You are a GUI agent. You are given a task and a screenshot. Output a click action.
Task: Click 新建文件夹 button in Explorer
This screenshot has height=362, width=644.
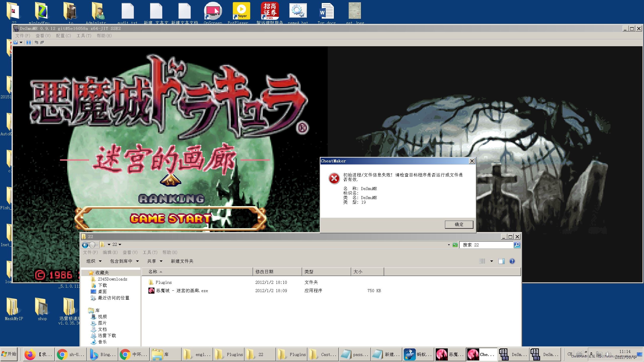(182, 261)
